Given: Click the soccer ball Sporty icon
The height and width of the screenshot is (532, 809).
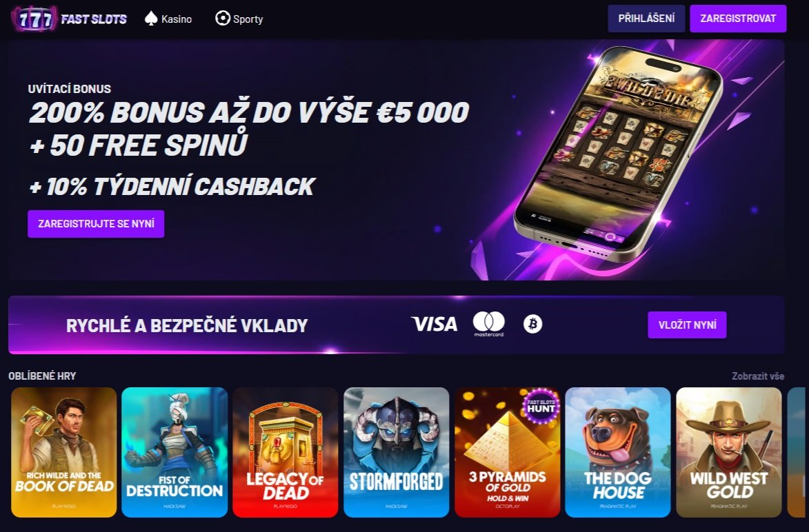Looking at the screenshot, I should point(222,19).
